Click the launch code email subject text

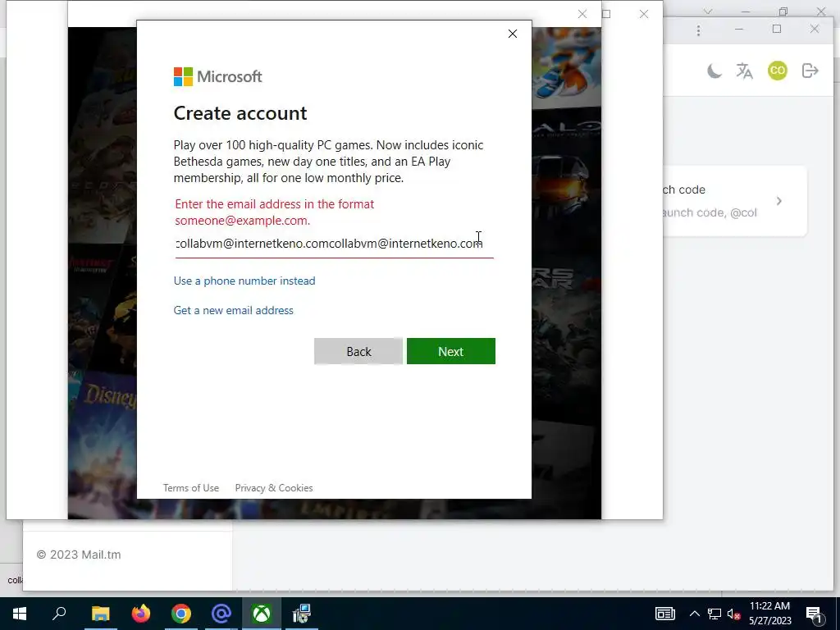click(683, 189)
